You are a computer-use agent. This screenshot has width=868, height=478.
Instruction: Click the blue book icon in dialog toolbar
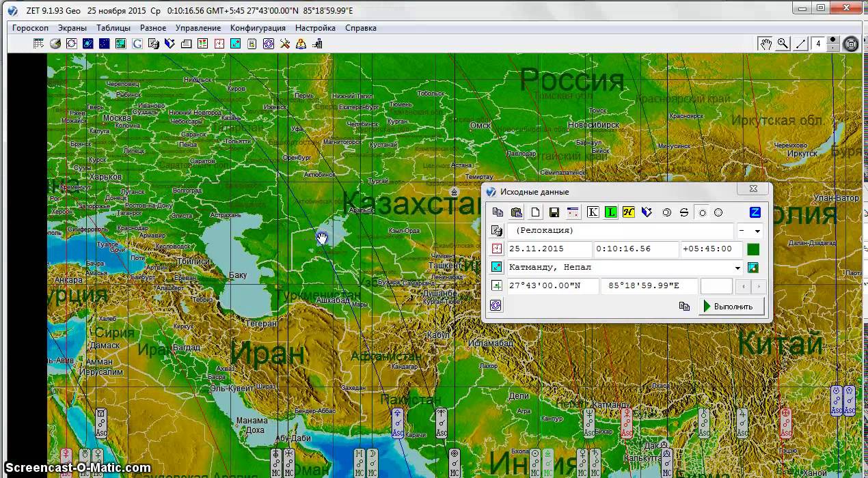[647, 212]
